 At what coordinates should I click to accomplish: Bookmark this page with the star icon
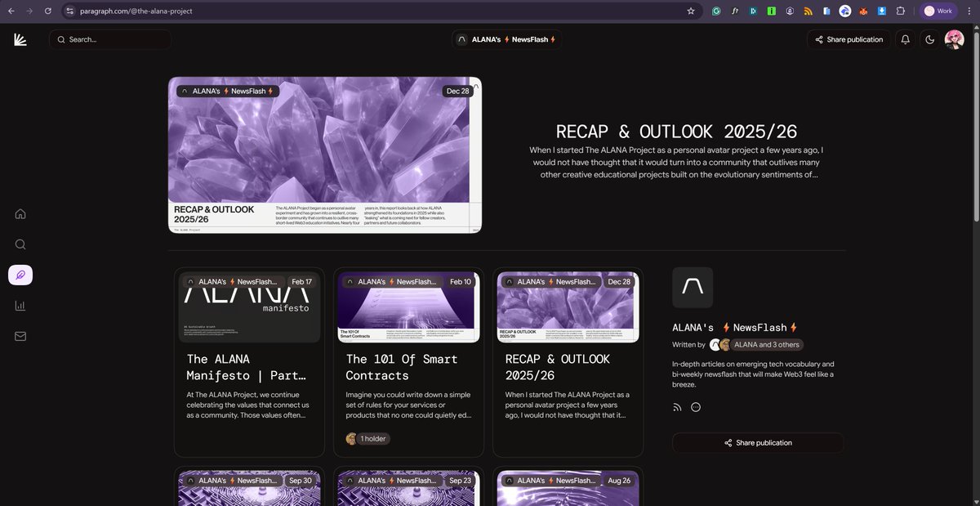pos(691,11)
